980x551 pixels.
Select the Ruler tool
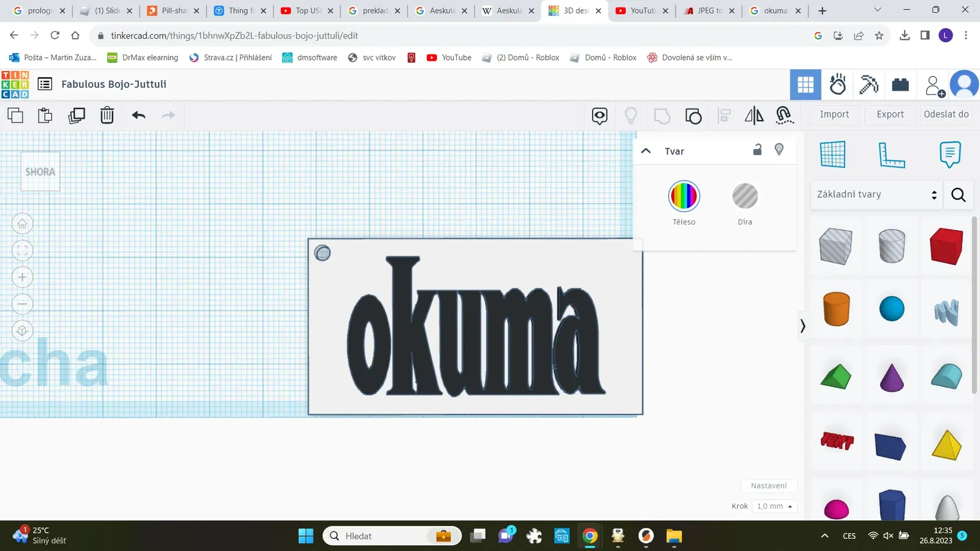tap(891, 154)
